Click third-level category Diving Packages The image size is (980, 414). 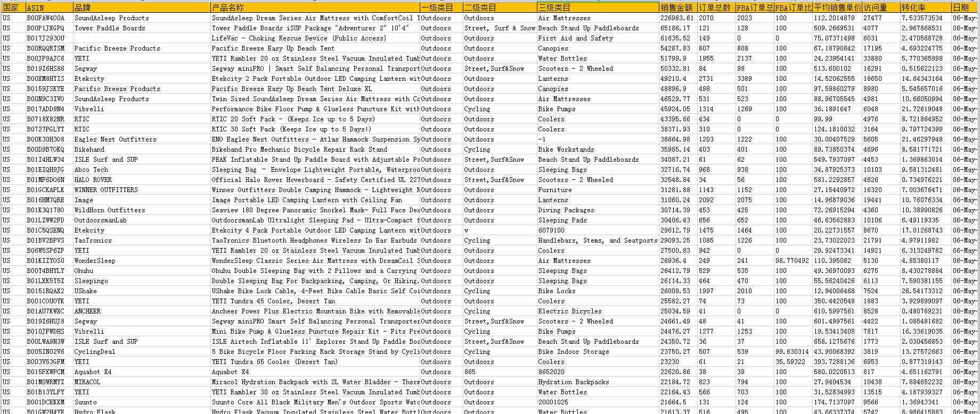click(x=598, y=210)
